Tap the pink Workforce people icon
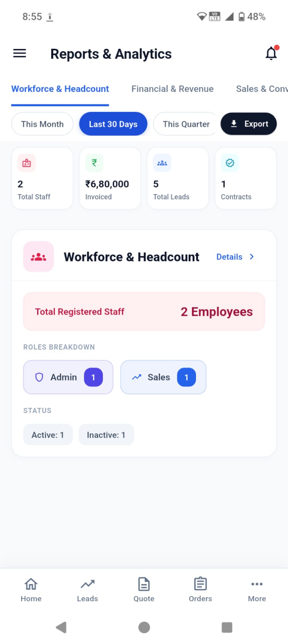 pos(39,257)
